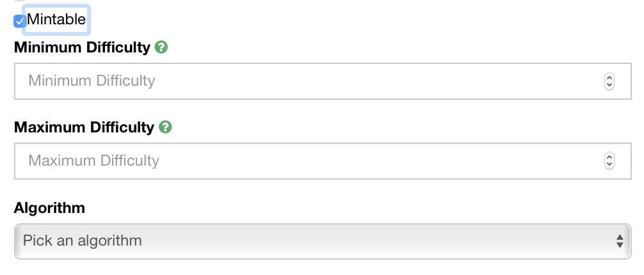Click the bold Minimum Difficulty heading label
The height and width of the screenshot is (275, 644).
tap(82, 47)
